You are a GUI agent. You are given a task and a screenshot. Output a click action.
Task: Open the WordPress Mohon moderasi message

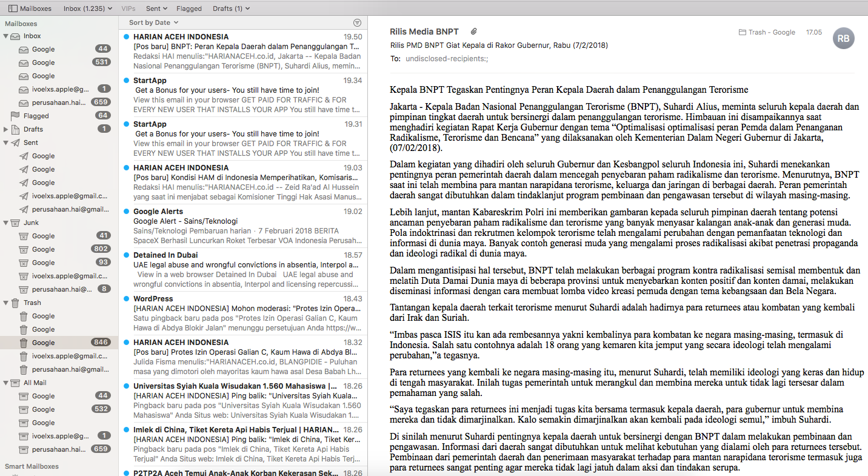[243, 313]
